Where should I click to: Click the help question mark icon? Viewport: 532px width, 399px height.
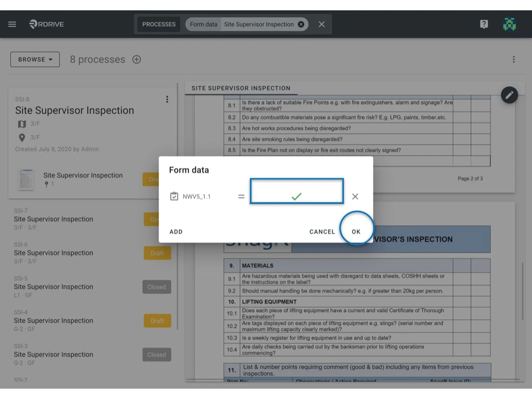coord(484,23)
